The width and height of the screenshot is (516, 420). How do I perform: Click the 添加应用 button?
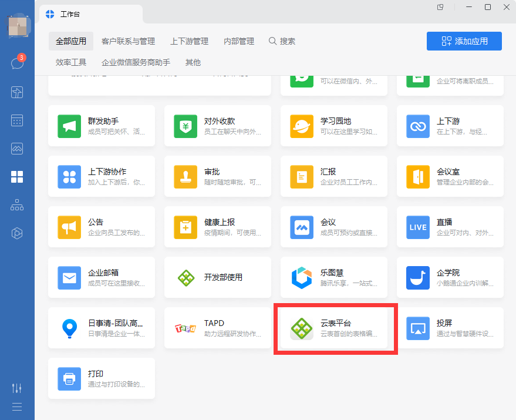tap(464, 41)
